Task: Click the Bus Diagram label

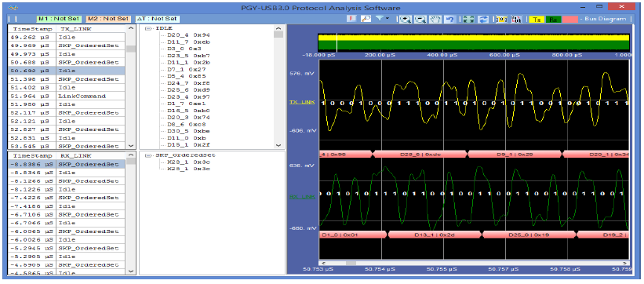Action: click(605, 19)
